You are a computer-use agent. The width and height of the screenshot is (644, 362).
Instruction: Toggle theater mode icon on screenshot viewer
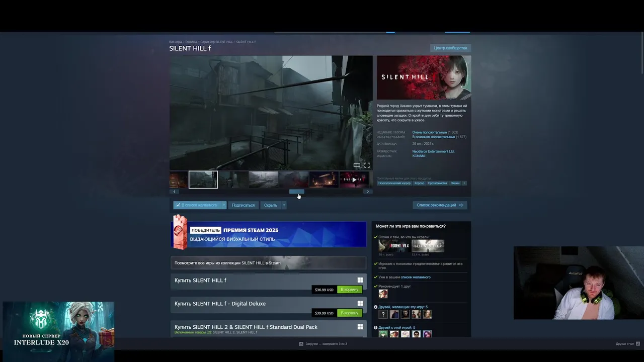357,165
